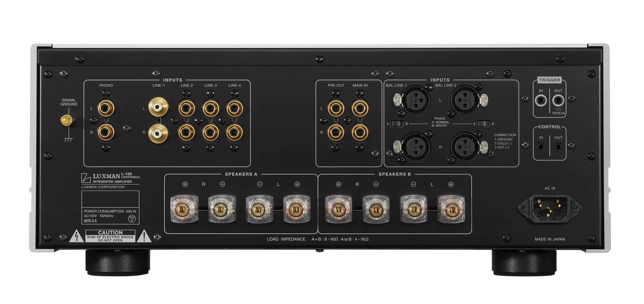Click the Caution electric shock label
Screen dimensions: 644x304
(x=110, y=236)
